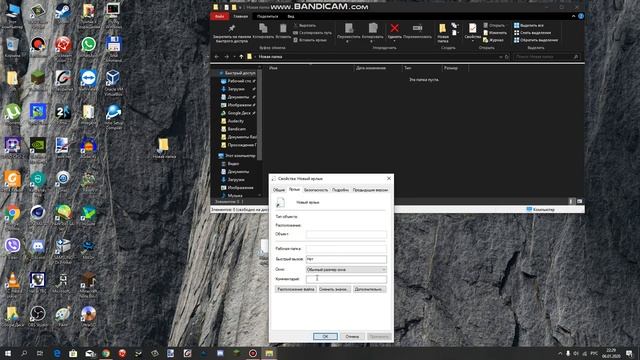Choose Вставить ярлык in the ribbon

pos(310,40)
